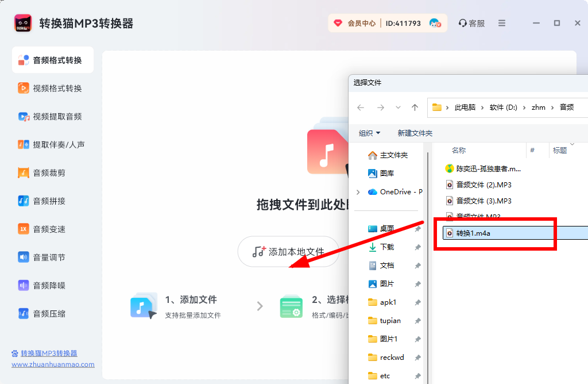Viewport: 588px width, 384px height.
Task: Open the 音频裁剪 sidebar tab
Action: pos(53,172)
